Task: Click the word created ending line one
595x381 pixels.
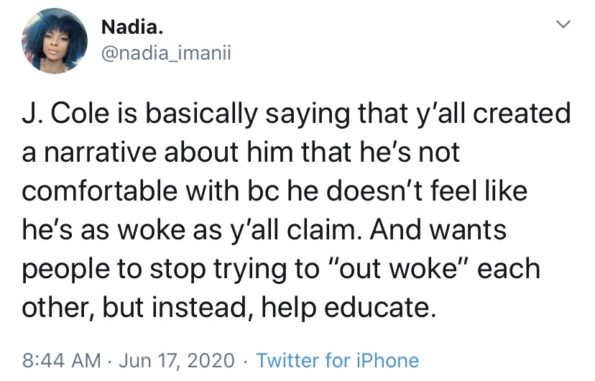Action: point(522,113)
